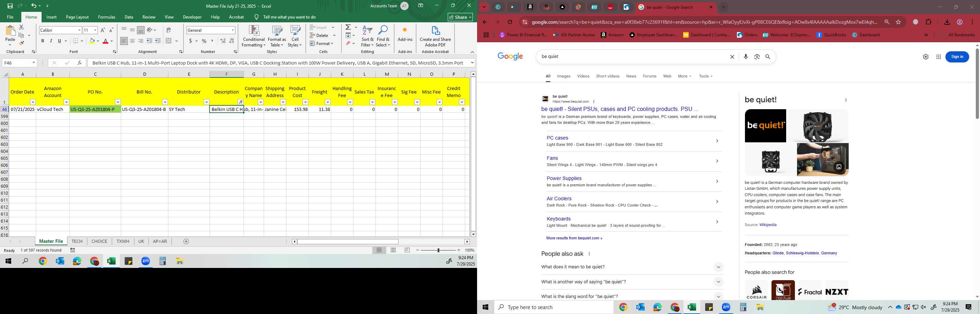Switch to the TECH sheet tab
The image size is (980, 314).
pos(77,241)
